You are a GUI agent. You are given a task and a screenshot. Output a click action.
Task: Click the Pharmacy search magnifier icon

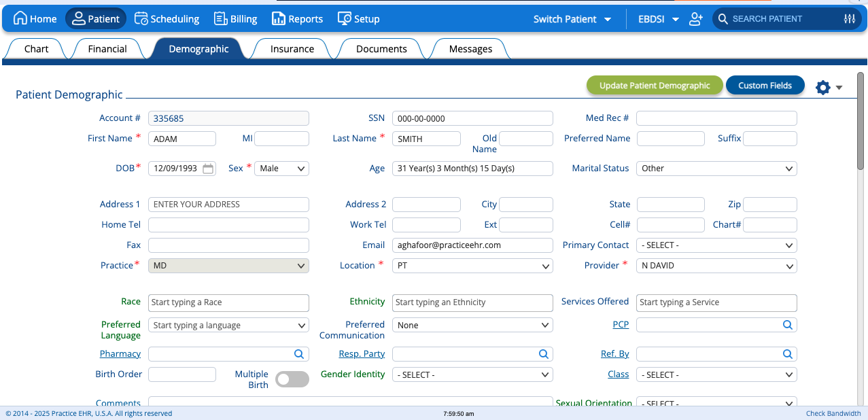(299, 354)
